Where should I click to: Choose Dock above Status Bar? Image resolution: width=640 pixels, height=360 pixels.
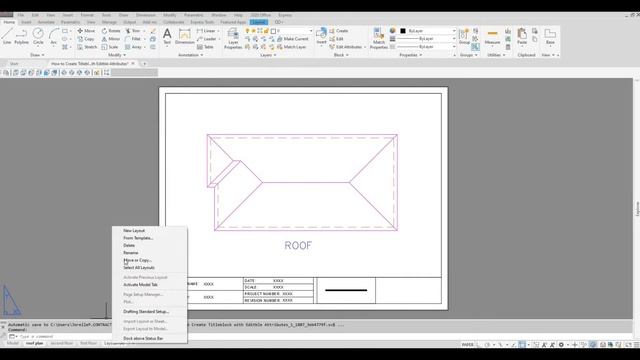143,338
